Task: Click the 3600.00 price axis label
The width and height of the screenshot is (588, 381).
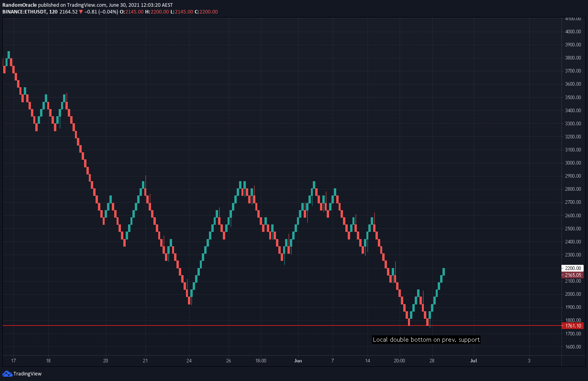Action: 573,84
